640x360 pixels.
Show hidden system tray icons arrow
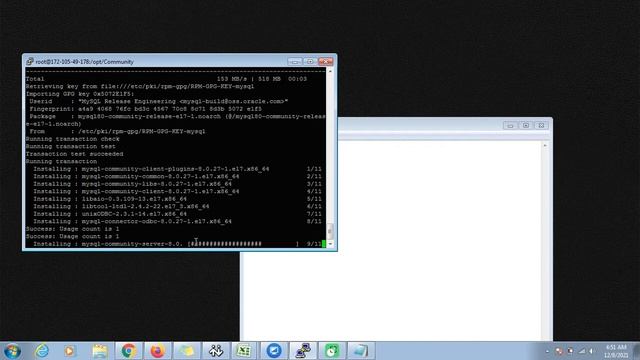tap(547, 351)
